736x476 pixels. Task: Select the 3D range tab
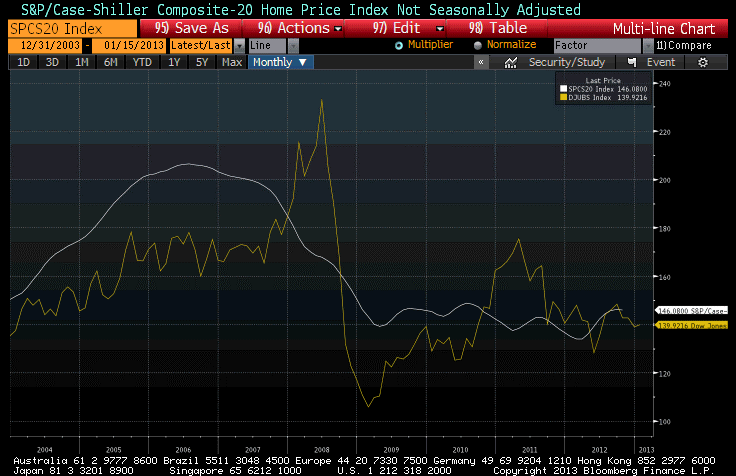coord(52,62)
